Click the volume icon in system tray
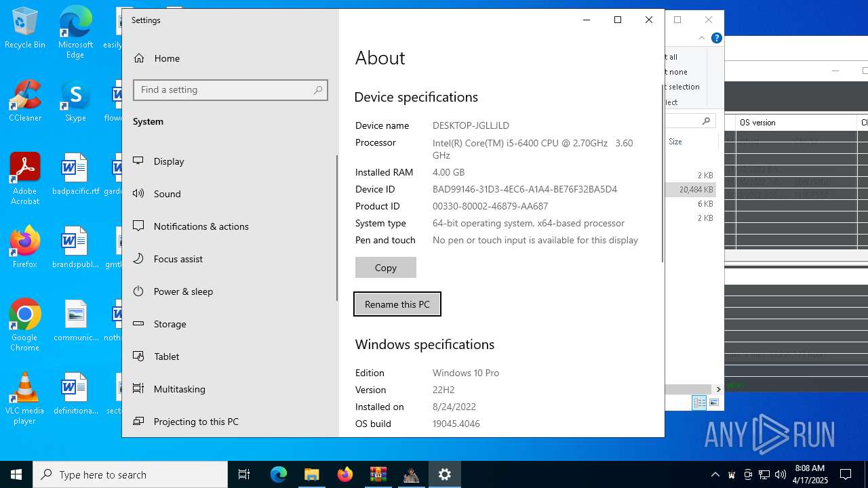The image size is (868, 488). coord(781,474)
